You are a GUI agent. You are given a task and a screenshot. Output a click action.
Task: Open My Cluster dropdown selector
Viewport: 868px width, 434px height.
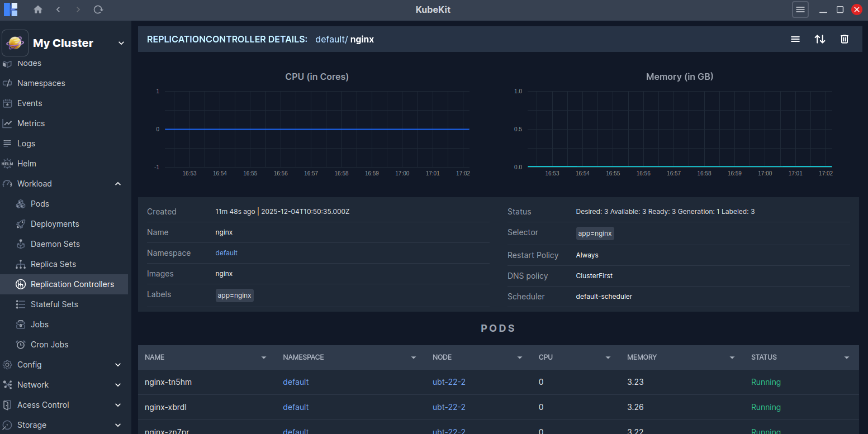click(121, 42)
